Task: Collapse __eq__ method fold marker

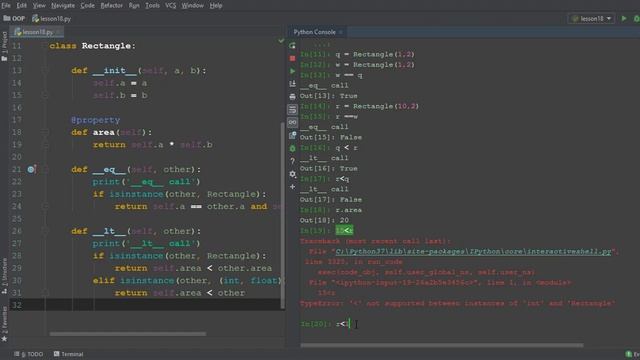Action: [45, 169]
